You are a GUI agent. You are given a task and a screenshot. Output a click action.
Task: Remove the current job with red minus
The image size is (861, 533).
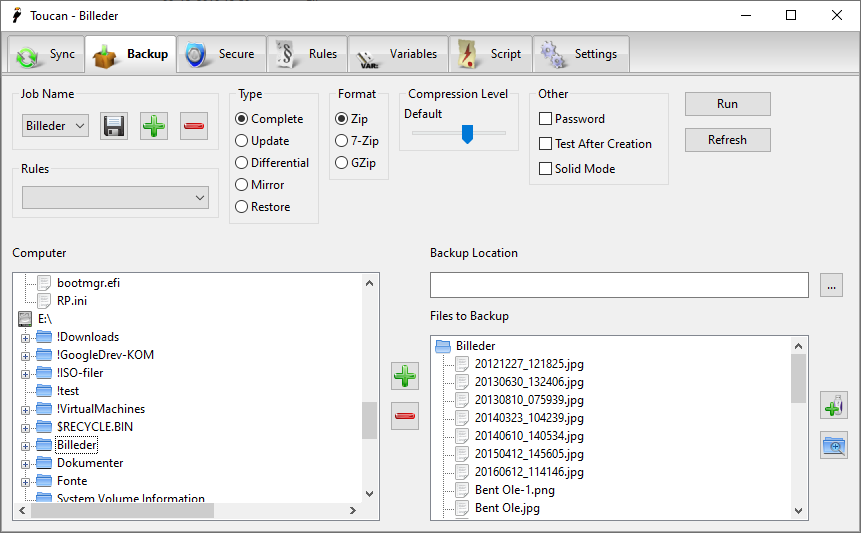coord(194,126)
